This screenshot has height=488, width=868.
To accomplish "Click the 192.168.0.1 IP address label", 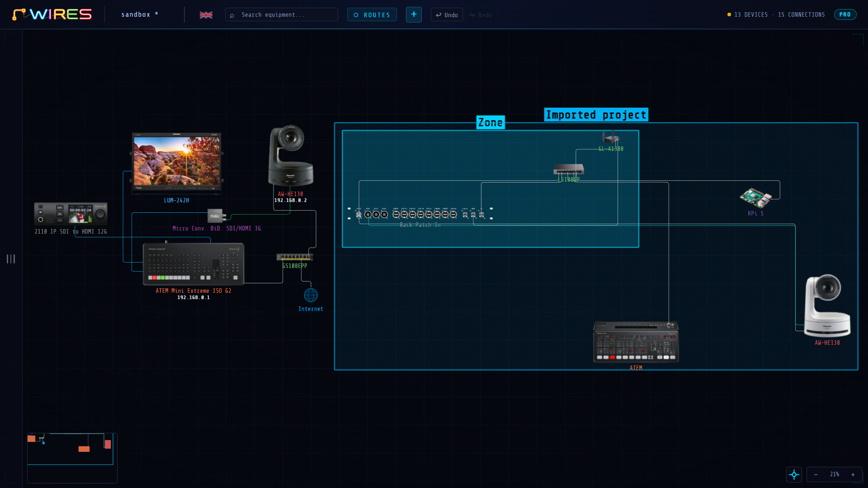I will pos(193,298).
